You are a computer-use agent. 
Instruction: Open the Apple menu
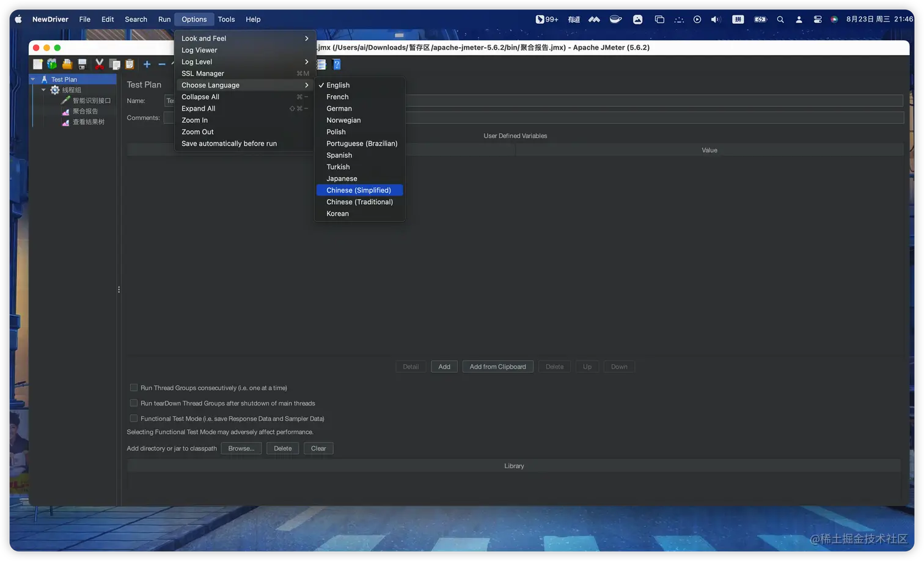point(18,19)
